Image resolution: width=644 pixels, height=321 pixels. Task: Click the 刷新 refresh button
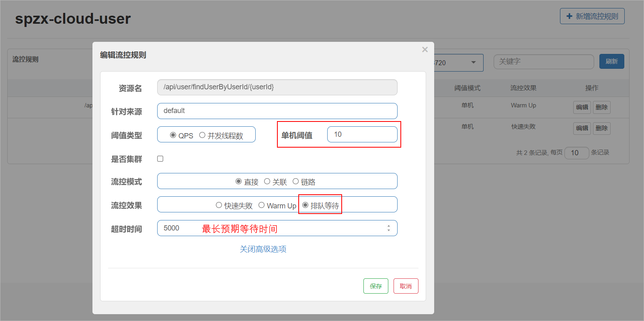coord(611,62)
